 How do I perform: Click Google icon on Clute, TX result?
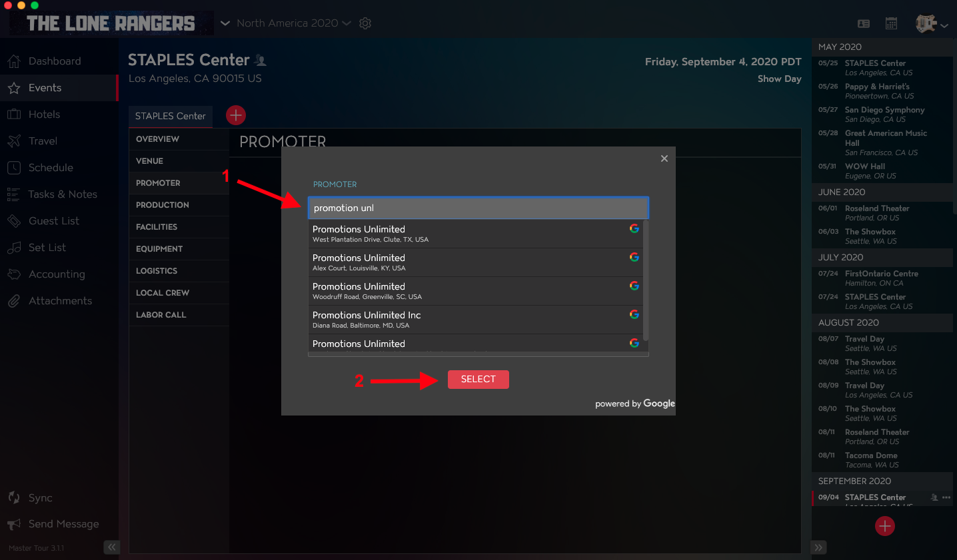coord(634,228)
